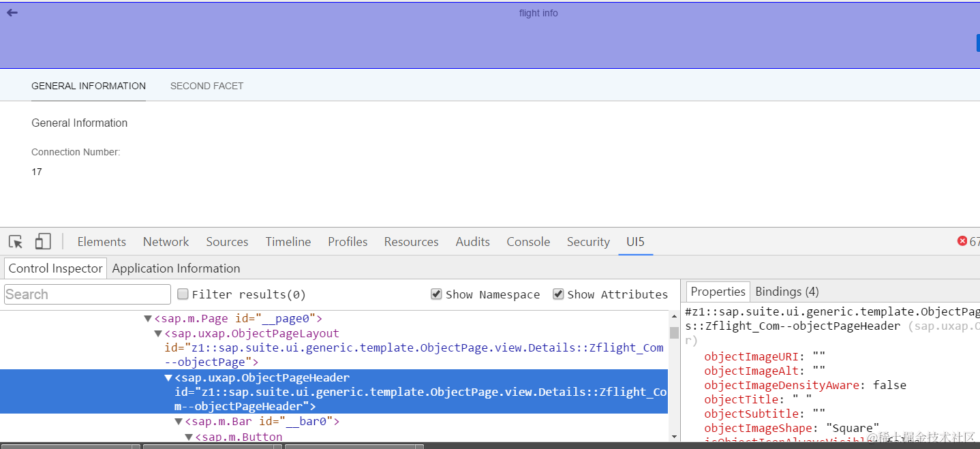Enable the Filter results checkbox
This screenshot has width=980, height=449.
point(183,294)
